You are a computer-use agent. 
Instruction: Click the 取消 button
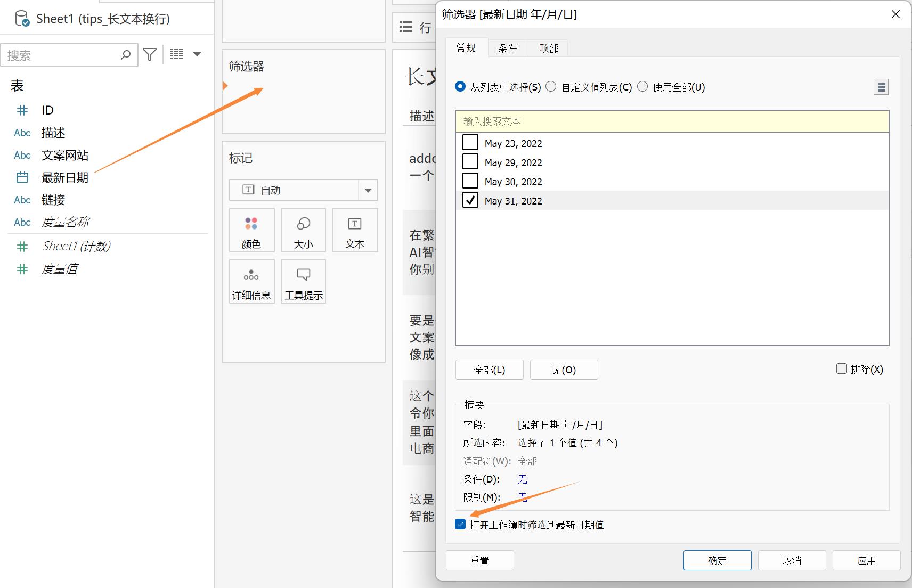click(x=792, y=560)
